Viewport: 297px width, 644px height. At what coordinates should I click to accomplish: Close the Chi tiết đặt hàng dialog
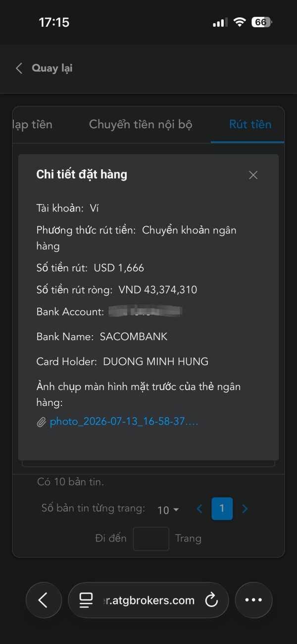(x=253, y=175)
